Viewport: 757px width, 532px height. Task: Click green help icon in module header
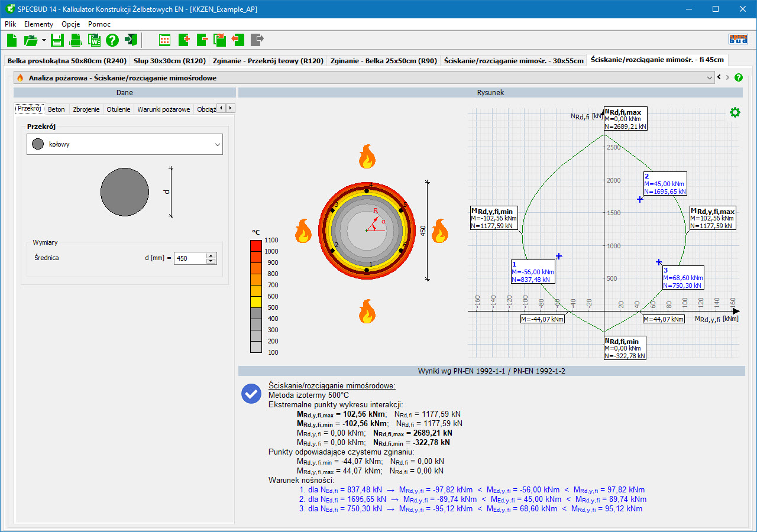[x=738, y=77]
